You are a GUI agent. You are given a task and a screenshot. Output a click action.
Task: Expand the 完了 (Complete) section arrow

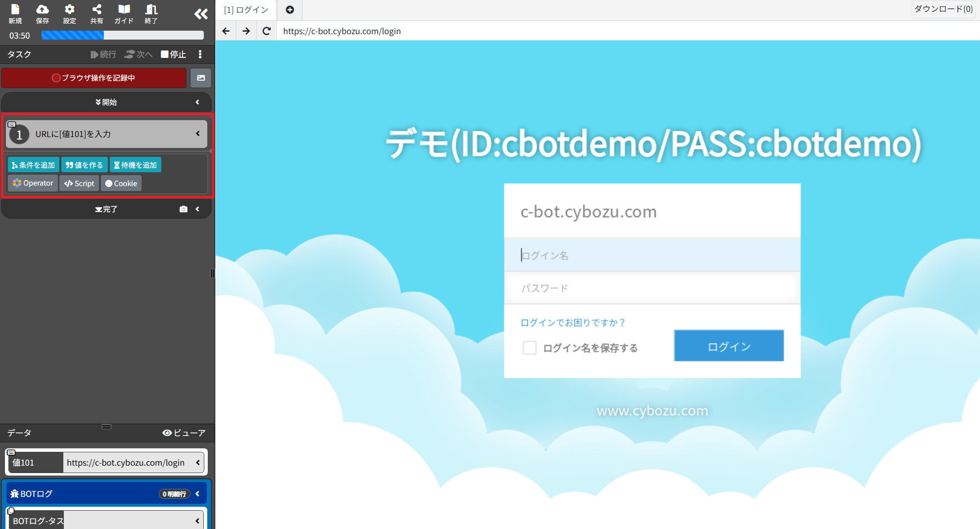(x=197, y=209)
